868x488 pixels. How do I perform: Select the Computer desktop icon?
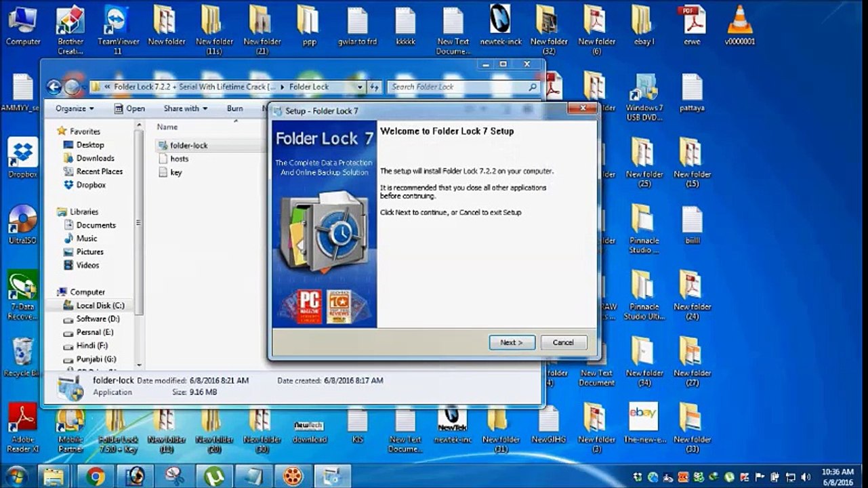[23, 26]
